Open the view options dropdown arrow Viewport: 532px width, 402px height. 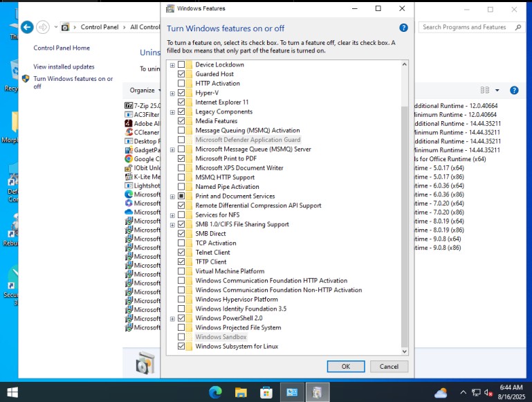point(497,90)
